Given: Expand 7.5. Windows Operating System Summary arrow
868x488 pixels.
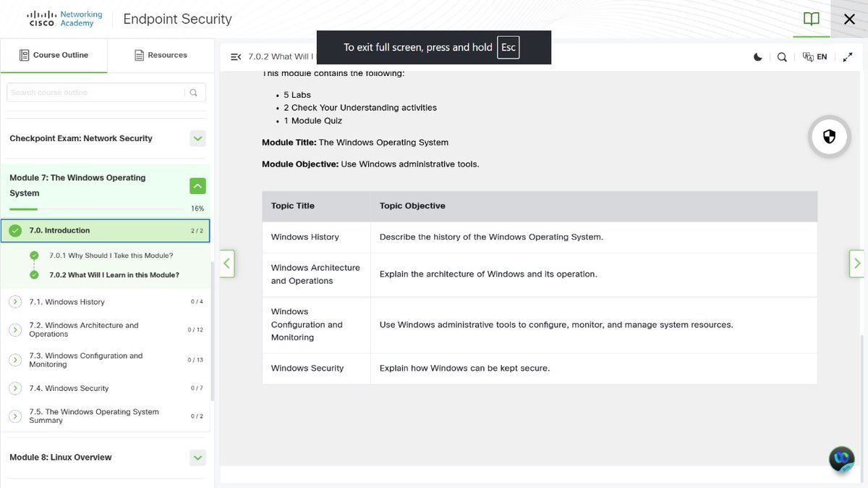Looking at the screenshot, I should point(15,416).
